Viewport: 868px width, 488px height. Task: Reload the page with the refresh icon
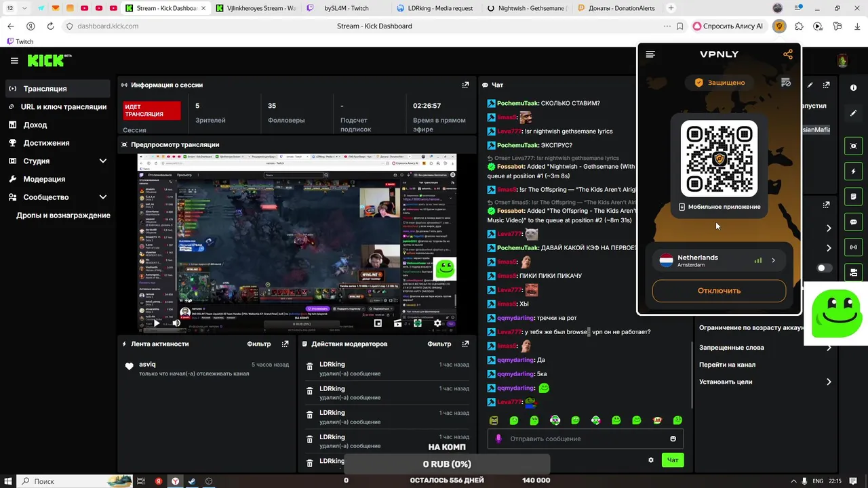coord(50,26)
